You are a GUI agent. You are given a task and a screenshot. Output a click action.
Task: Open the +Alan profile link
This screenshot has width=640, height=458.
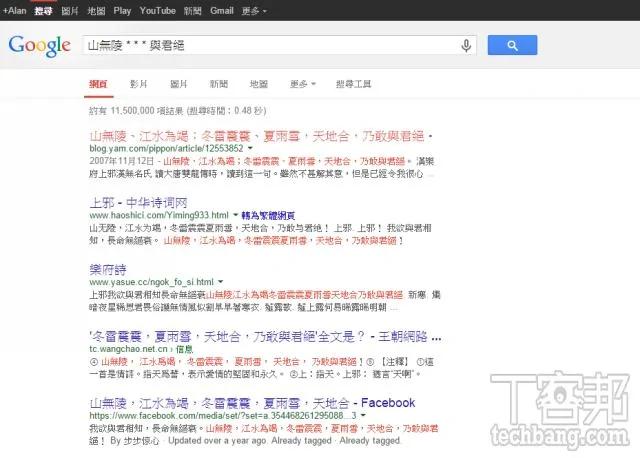pos(15,11)
